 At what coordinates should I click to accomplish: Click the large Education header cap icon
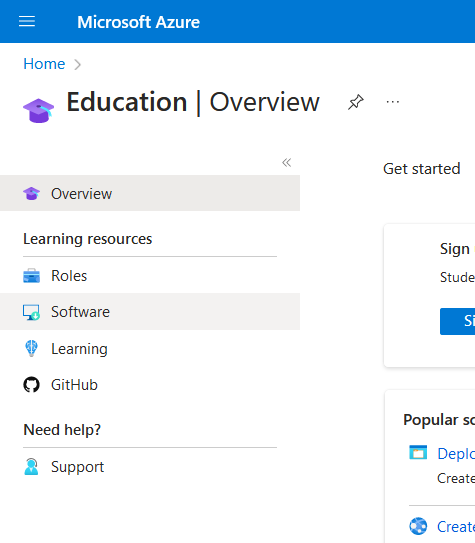pos(38,111)
